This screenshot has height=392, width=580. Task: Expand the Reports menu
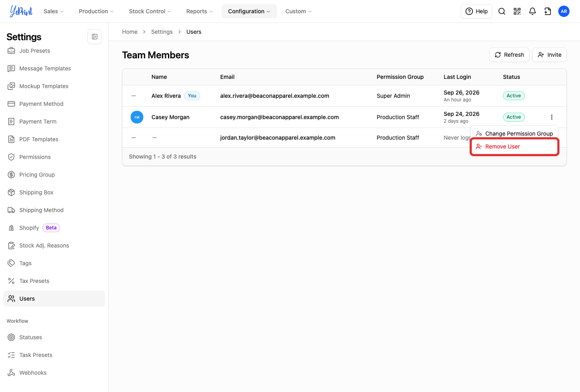199,11
